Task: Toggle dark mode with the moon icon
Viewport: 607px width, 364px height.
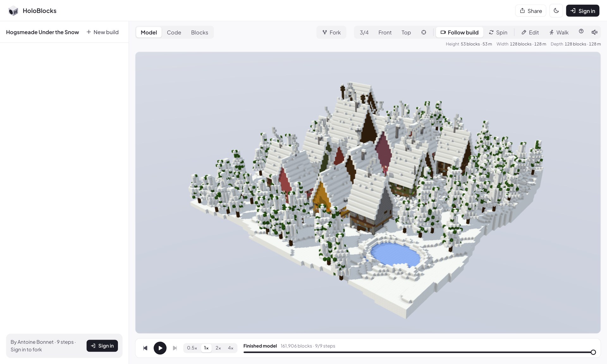Action: pos(556,11)
